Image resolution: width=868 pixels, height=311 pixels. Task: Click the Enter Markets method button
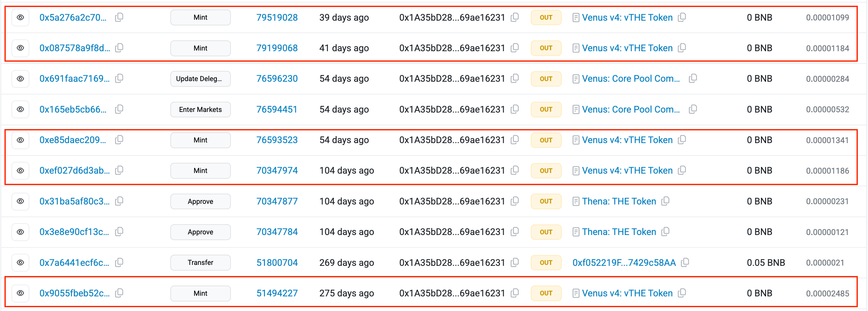click(x=200, y=109)
